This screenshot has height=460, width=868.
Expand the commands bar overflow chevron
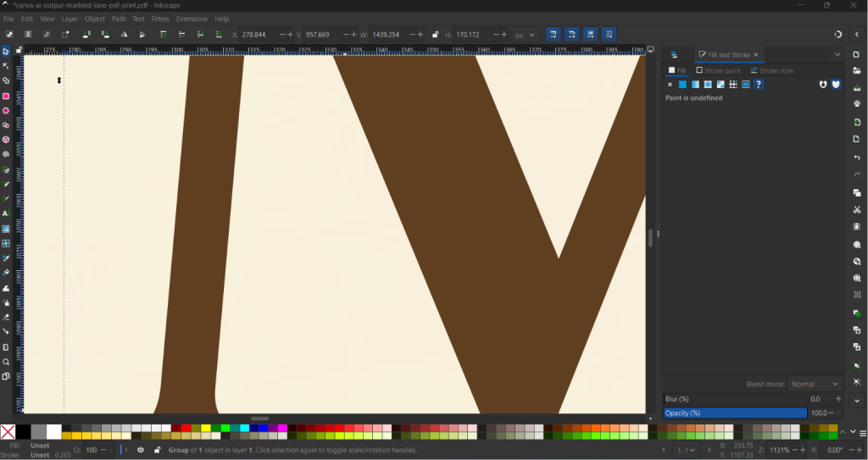(857, 402)
